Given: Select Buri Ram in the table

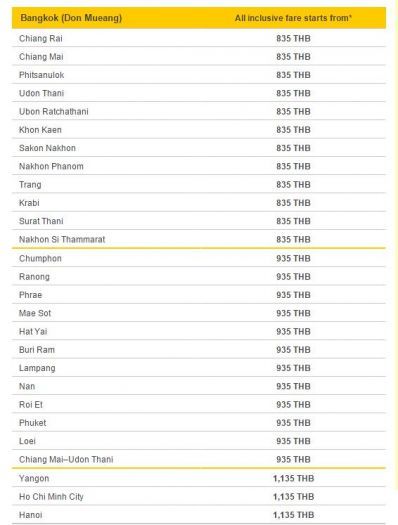Looking at the screenshot, I should [37, 350].
